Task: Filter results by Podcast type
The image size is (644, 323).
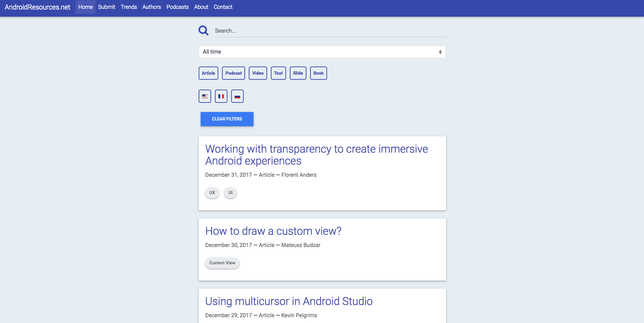Action: pyautogui.click(x=233, y=73)
